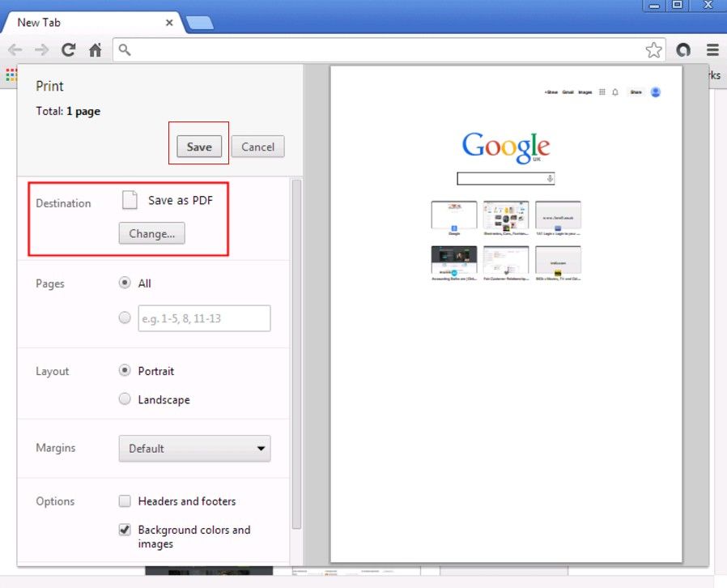The height and width of the screenshot is (588, 727).
Task: Bookmark the page using the star icon
Action: click(654, 49)
